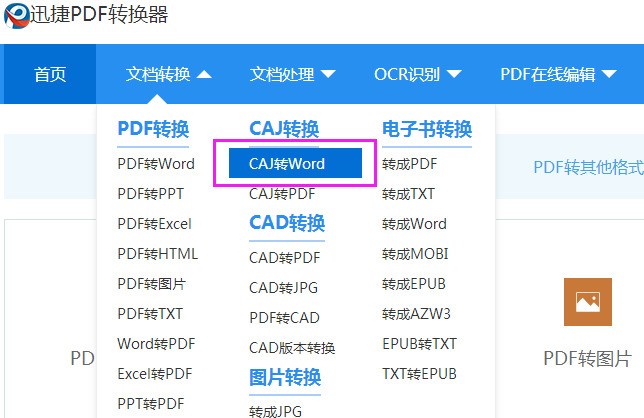The height and width of the screenshot is (418, 644).
Task: Select 转成MOBI entry
Action: click(415, 254)
